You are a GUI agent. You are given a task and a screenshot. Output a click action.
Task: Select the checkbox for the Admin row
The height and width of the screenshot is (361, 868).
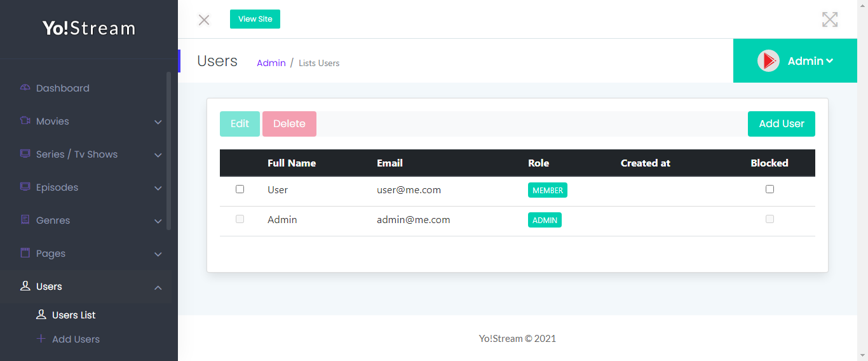(240, 219)
